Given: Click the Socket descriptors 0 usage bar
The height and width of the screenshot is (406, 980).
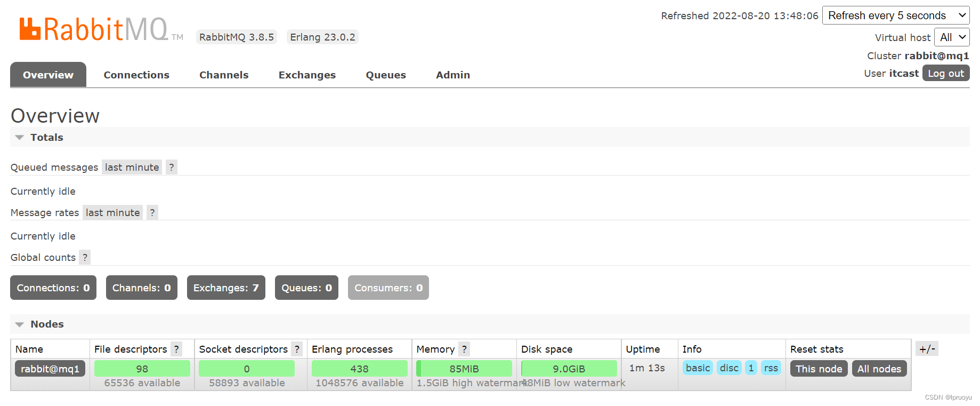Looking at the screenshot, I should pos(247,369).
